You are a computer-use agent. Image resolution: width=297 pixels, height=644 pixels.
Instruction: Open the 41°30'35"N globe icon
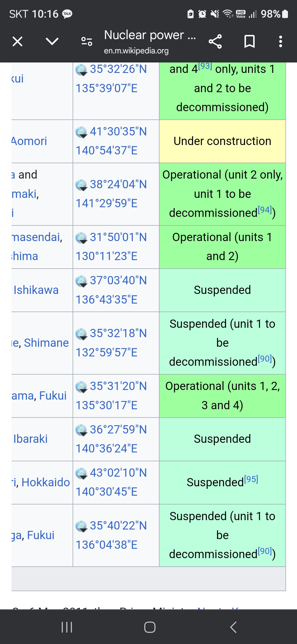(x=81, y=132)
